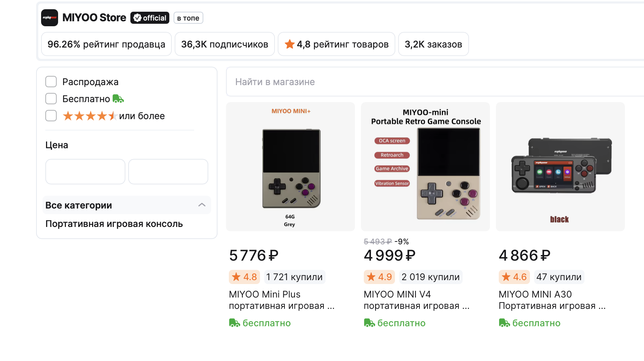Screen dimensions: 644x361
Task: Toggle the Бесплатно shipping checkbox
Action: [51, 99]
